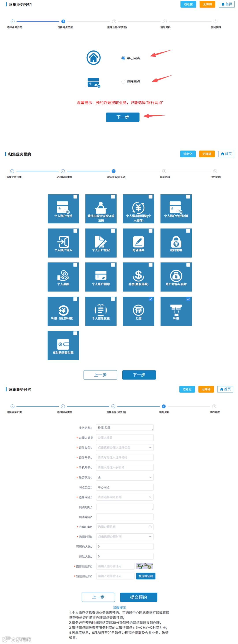Click the 补缴（执法补缴） yen-arrow icon

(x=63, y=310)
